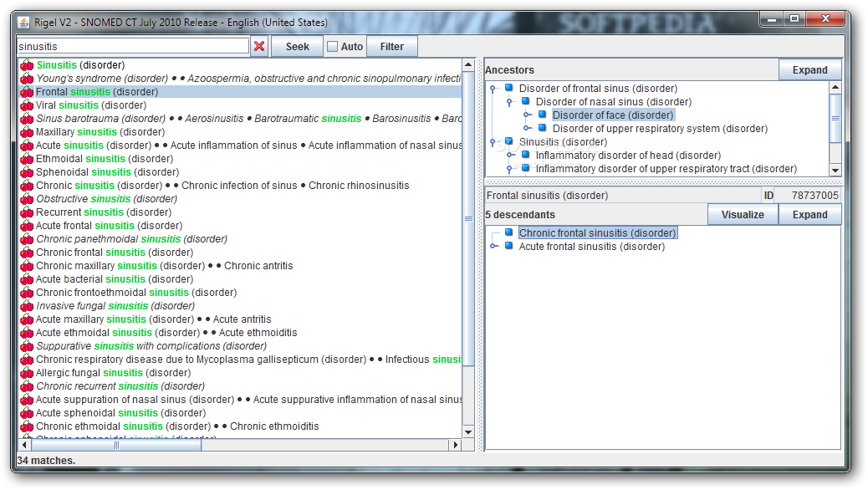Click the blue square icon of Inflammatory disorder of head
The height and width of the screenshot is (490, 868).
point(525,155)
